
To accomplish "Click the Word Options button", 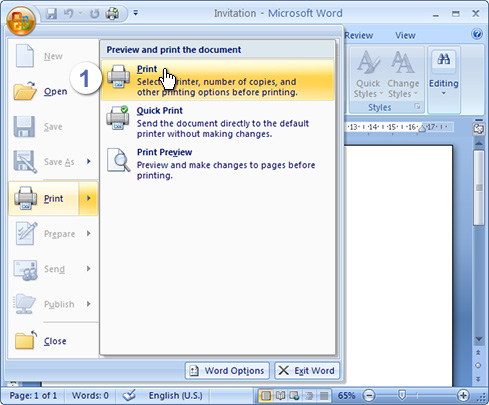I will (227, 371).
